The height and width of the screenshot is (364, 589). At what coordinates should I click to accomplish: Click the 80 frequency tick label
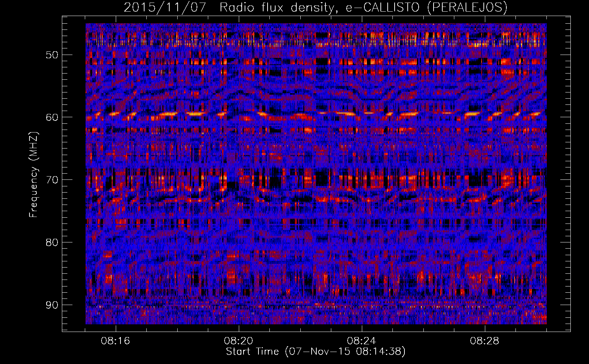(52, 242)
